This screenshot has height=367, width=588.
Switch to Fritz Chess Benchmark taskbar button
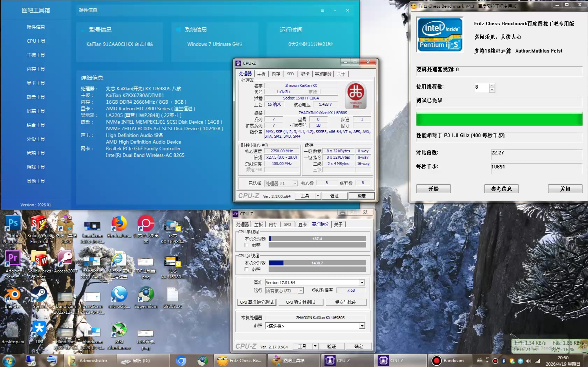pos(240,360)
